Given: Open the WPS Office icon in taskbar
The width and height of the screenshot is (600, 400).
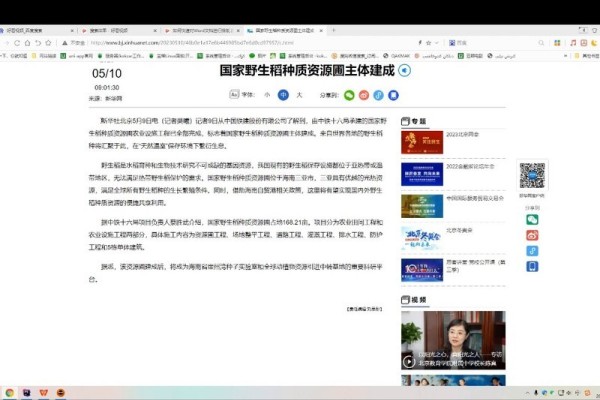Looking at the screenshot, I should coord(44,393).
